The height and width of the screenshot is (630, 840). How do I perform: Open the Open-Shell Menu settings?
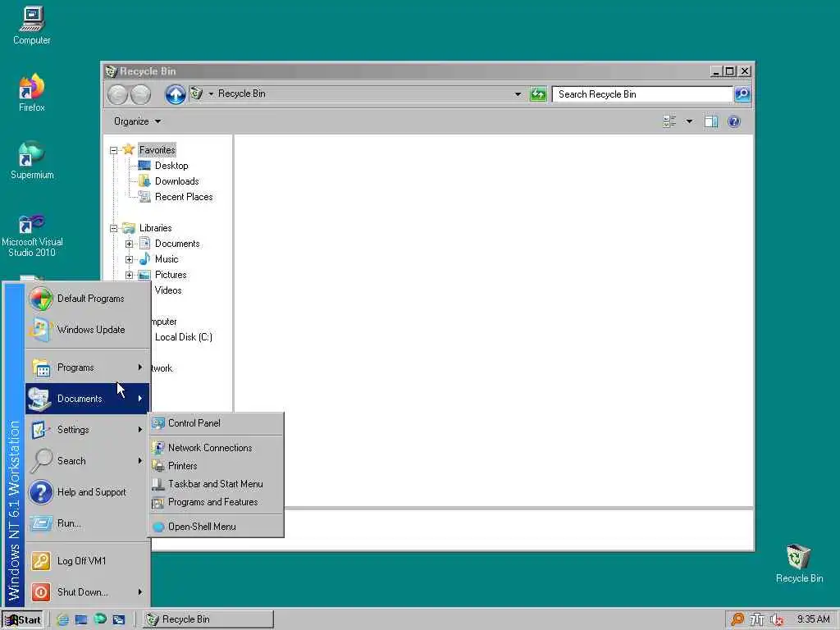[x=216, y=527]
